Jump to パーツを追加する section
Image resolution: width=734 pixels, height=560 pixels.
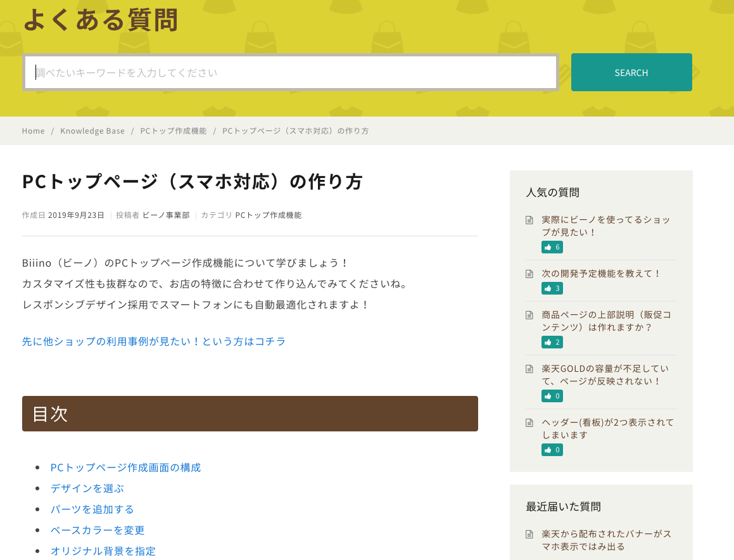coord(92,509)
